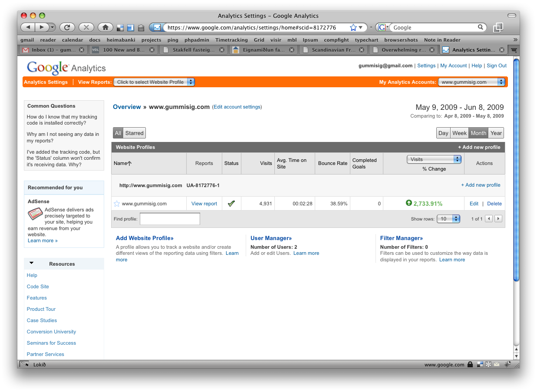Open Firebug via the bug status bar icon
Viewport: 537px width, 392px height.
coord(507,365)
